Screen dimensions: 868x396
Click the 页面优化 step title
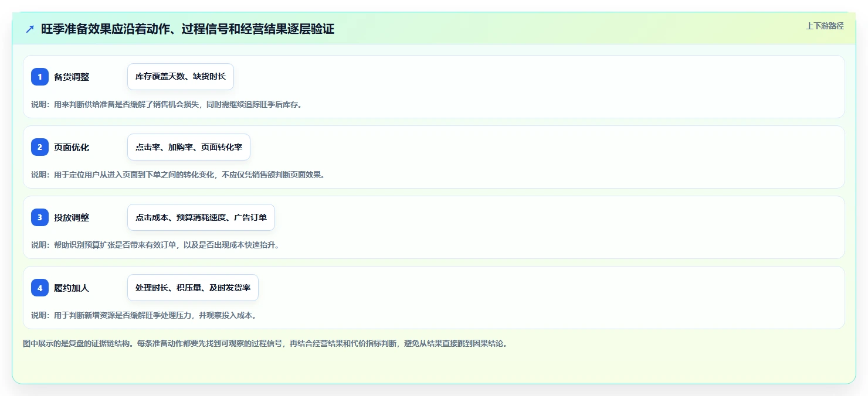click(72, 147)
